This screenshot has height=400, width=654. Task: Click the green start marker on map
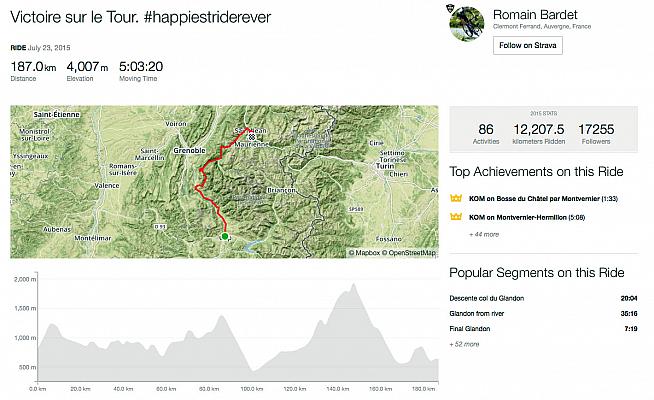[x=225, y=236]
